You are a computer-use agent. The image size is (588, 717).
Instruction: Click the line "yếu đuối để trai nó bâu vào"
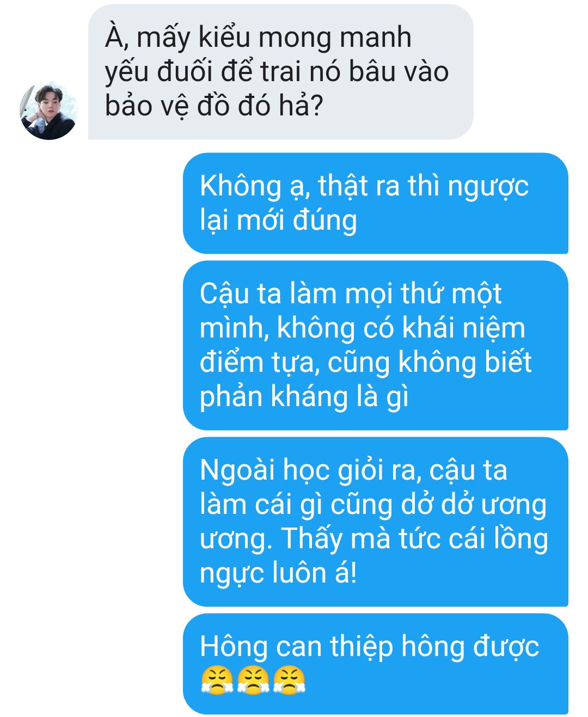(277, 72)
